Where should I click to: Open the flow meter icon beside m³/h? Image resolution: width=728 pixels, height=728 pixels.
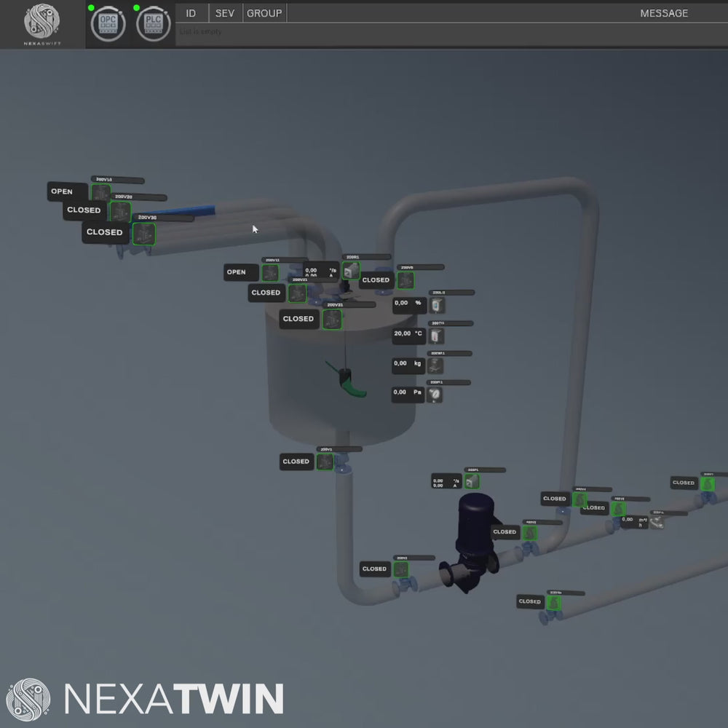pyautogui.click(x=656, y=523)
